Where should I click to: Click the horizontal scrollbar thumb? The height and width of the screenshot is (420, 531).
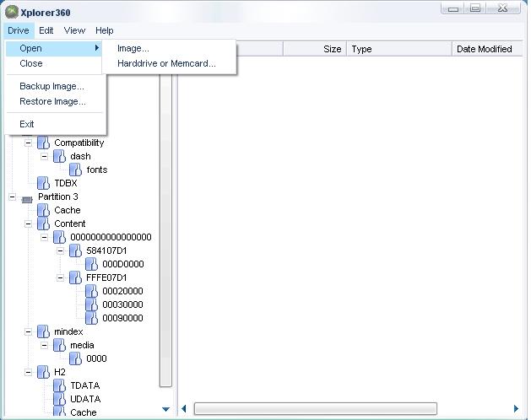315,408
